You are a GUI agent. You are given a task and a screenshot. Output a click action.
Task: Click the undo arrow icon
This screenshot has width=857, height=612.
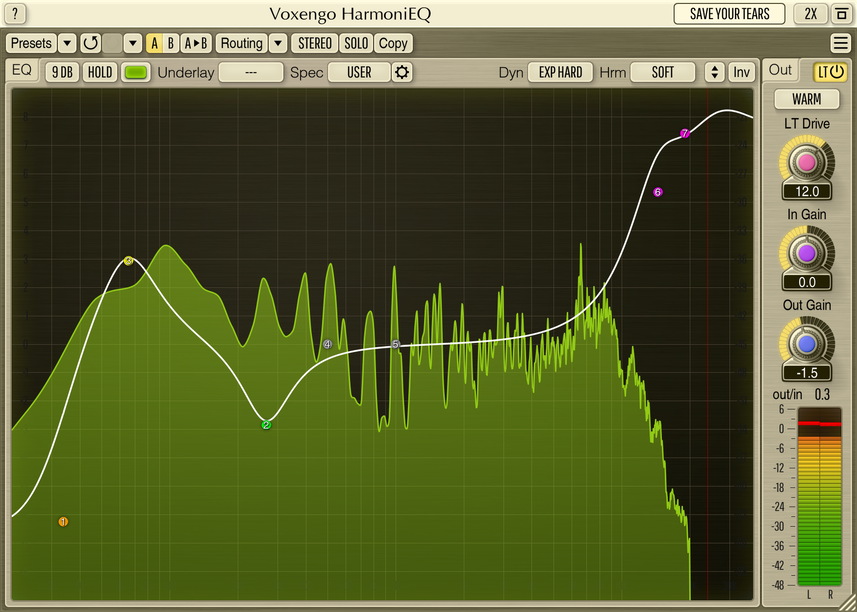point(90,44)
